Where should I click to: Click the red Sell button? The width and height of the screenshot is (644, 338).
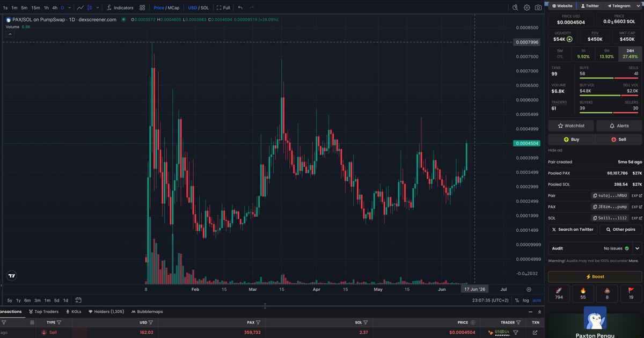click(619, 139)
